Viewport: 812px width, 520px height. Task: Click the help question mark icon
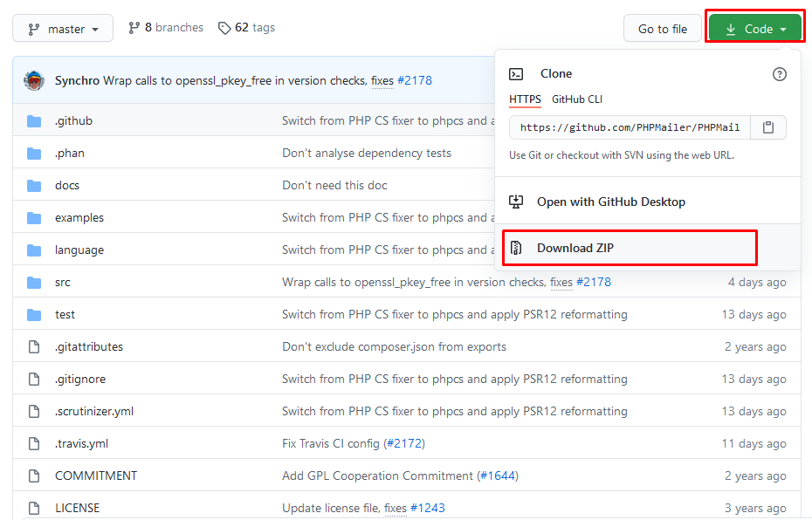point(780,74)
